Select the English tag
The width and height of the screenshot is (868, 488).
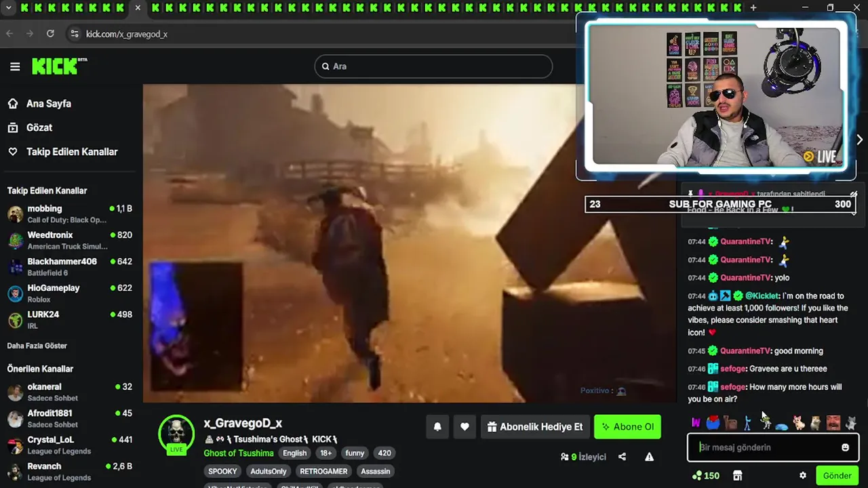pyautogui.click(x=294, y=453)
